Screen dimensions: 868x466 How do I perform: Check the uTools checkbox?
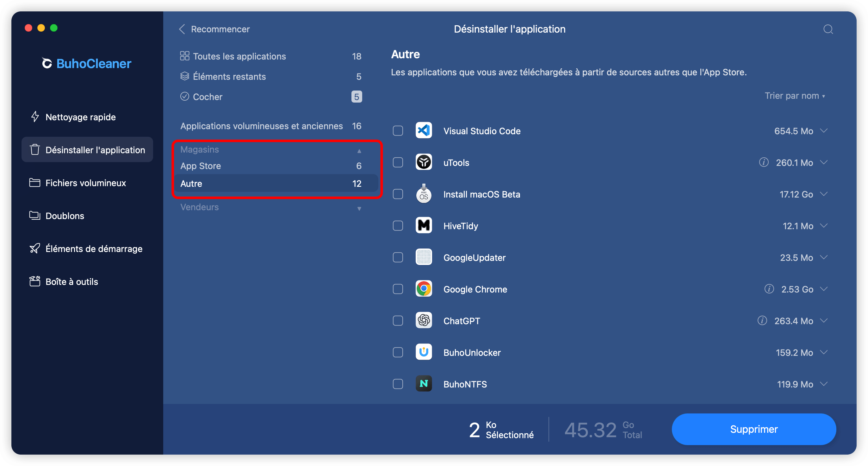tap(398, 162)
